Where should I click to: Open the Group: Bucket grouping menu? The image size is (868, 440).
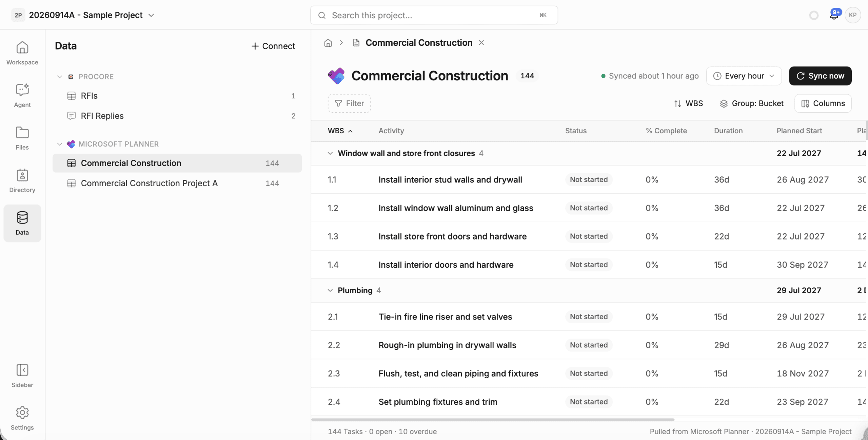coord(751,103)
